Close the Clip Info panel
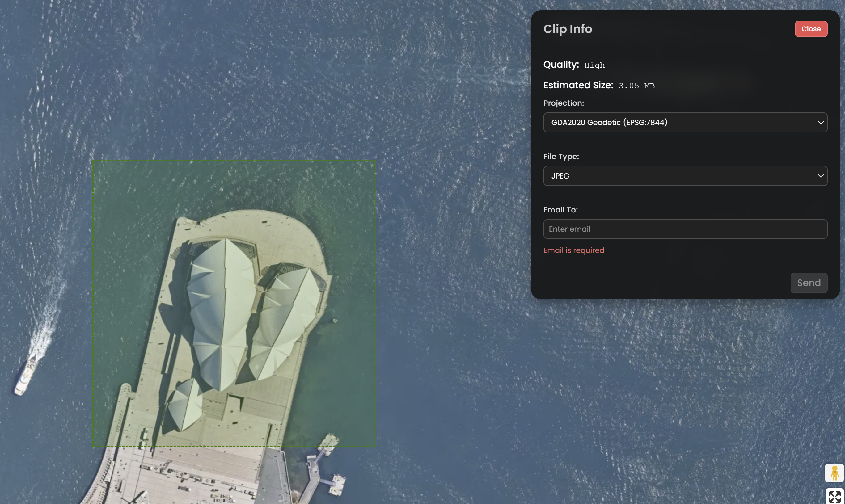 click(811, 29)
